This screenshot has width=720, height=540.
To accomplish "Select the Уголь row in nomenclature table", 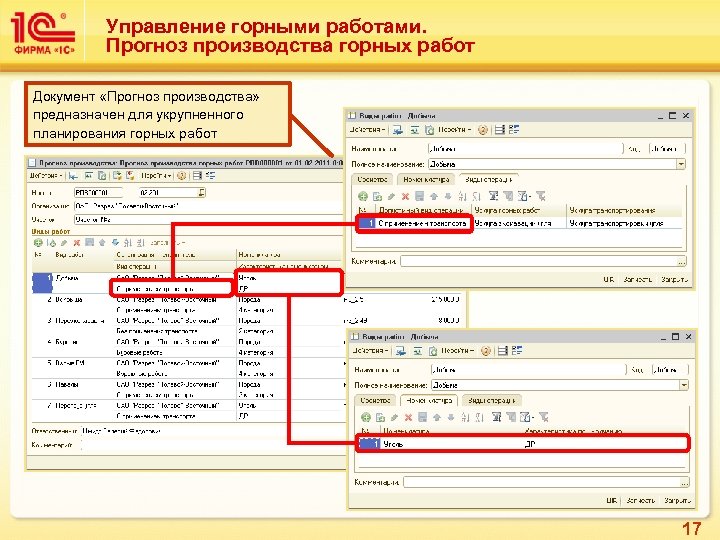I will (523, 444).
